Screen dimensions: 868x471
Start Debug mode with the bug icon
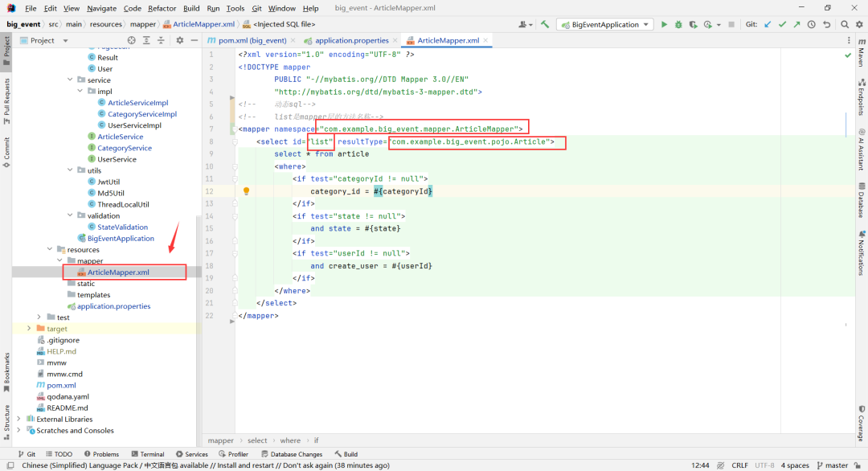(679, 24)
